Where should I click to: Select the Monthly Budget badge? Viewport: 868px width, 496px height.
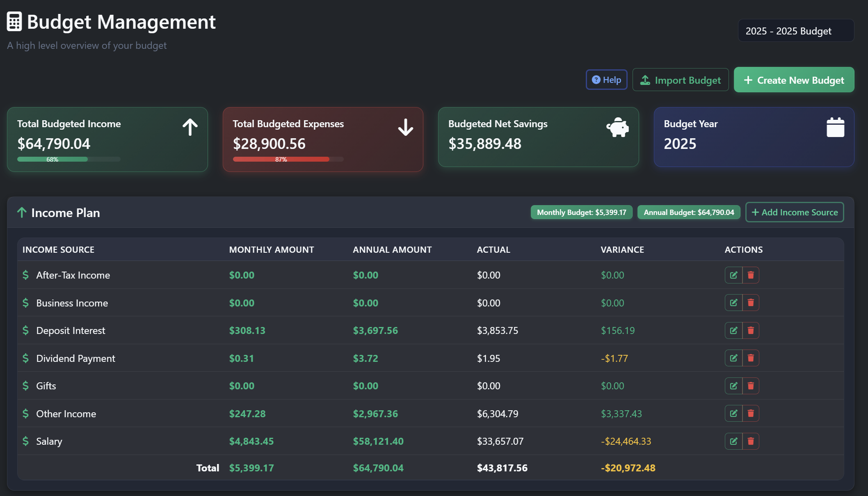pyautogui.click(x=581, y=212)
